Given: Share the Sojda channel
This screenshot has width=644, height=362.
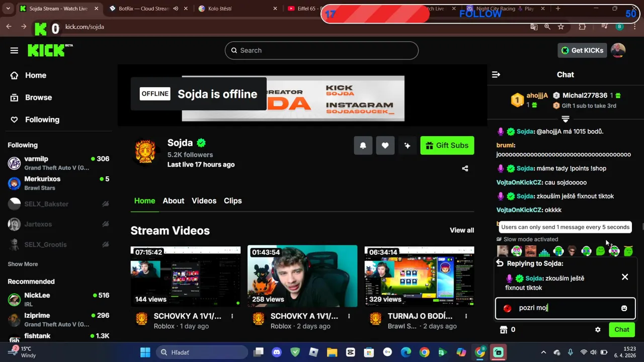Looking at the screenshot, I should 465,168.
